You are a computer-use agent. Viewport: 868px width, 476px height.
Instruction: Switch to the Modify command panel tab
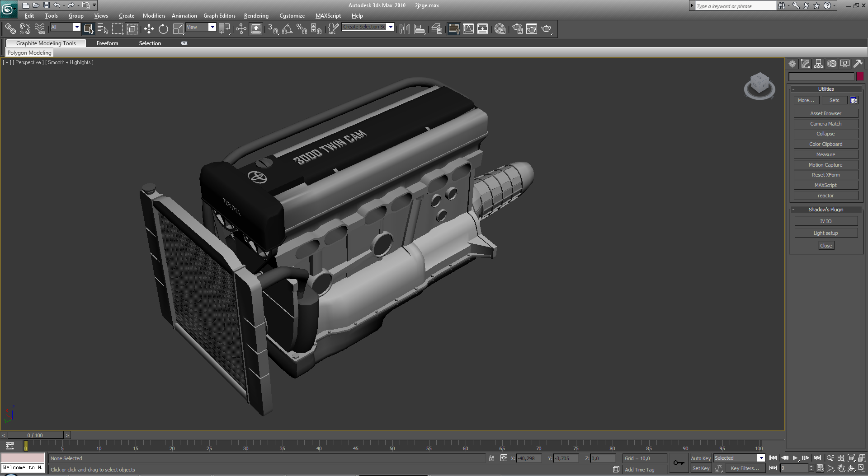pyautogui.click(x=805, y=64)
